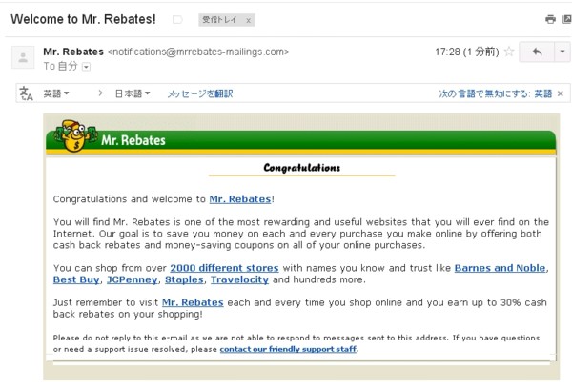Screen dimensions: 572x392
Task: Open email in new window icon
Action: click(565, 19)
